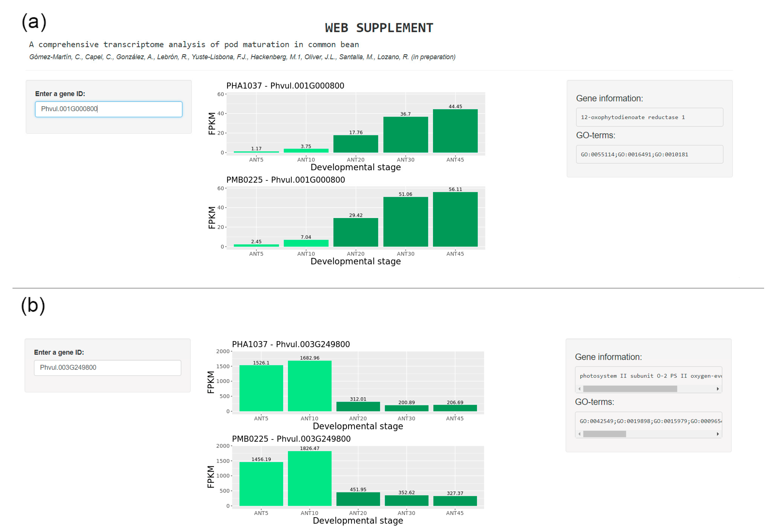The image size is (777, 532).
Task: Click left scroll arrow in photosystem II gene information box
Action: point(579,389)
